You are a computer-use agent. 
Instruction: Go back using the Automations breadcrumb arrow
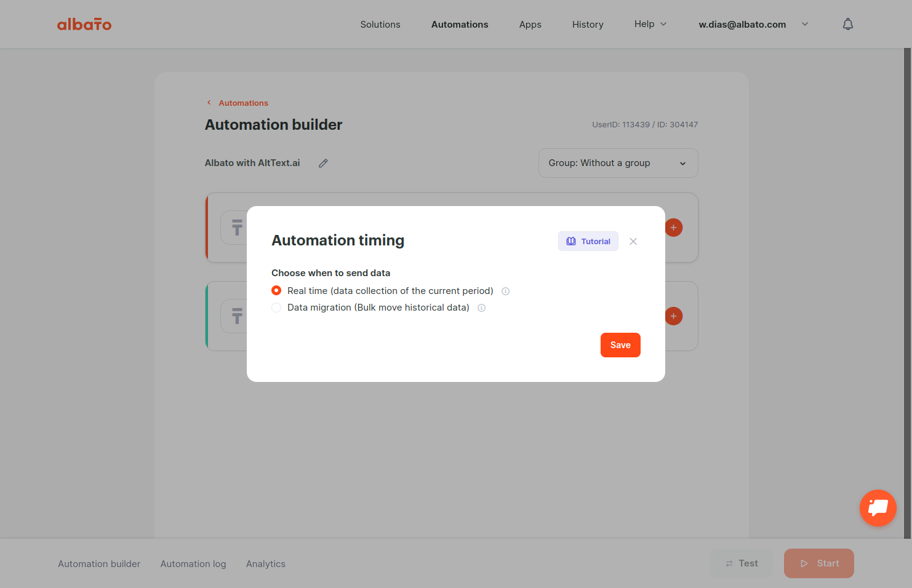click(x=209, y=103)
